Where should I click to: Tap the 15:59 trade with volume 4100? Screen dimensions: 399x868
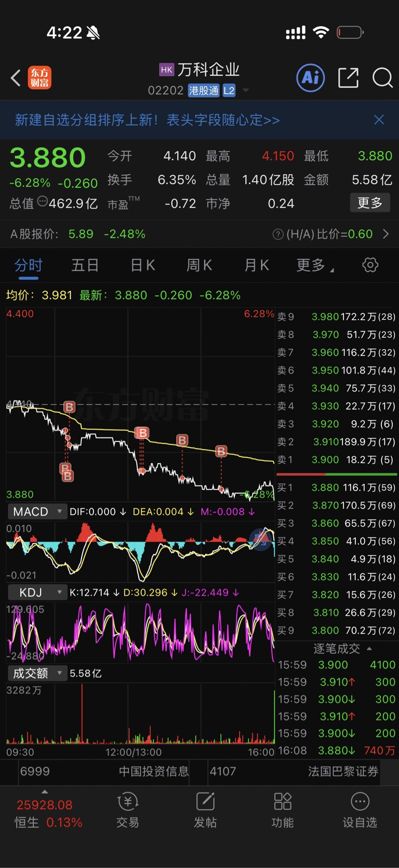(337, 665)
